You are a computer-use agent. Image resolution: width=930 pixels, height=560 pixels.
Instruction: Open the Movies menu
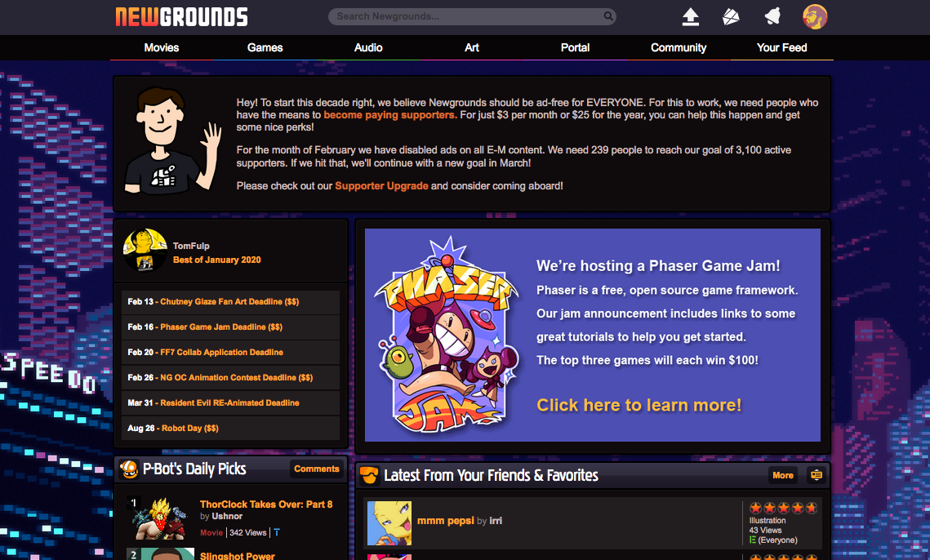click(162, 47)
